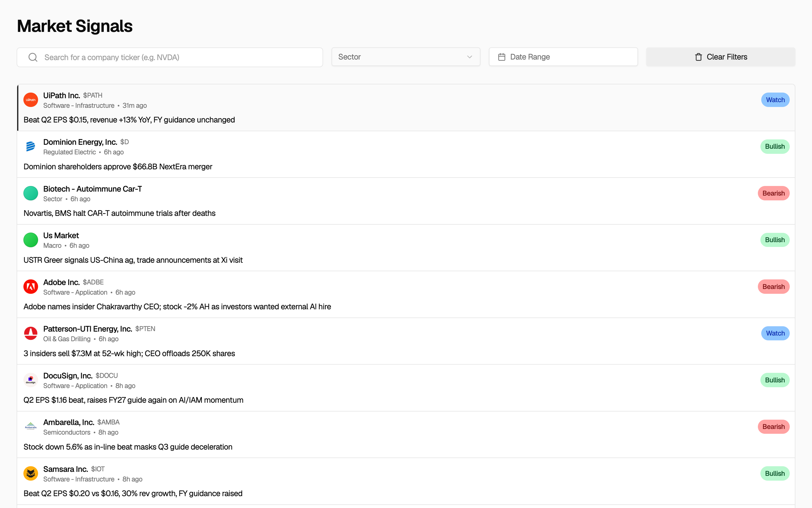
Task: Click the Bullish badge on Dominion Energy
Action: [775, 146]
